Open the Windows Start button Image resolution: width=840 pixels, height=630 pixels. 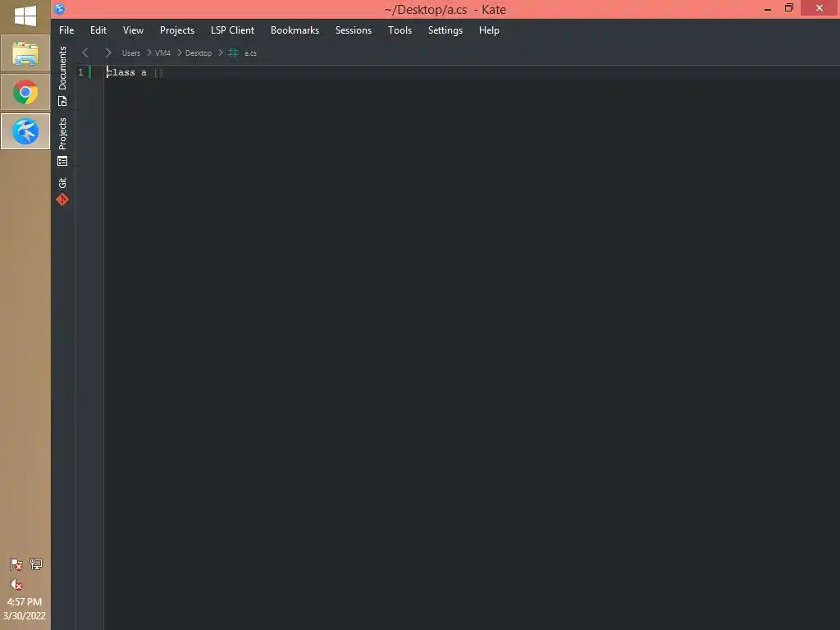(x=25, y=16)
